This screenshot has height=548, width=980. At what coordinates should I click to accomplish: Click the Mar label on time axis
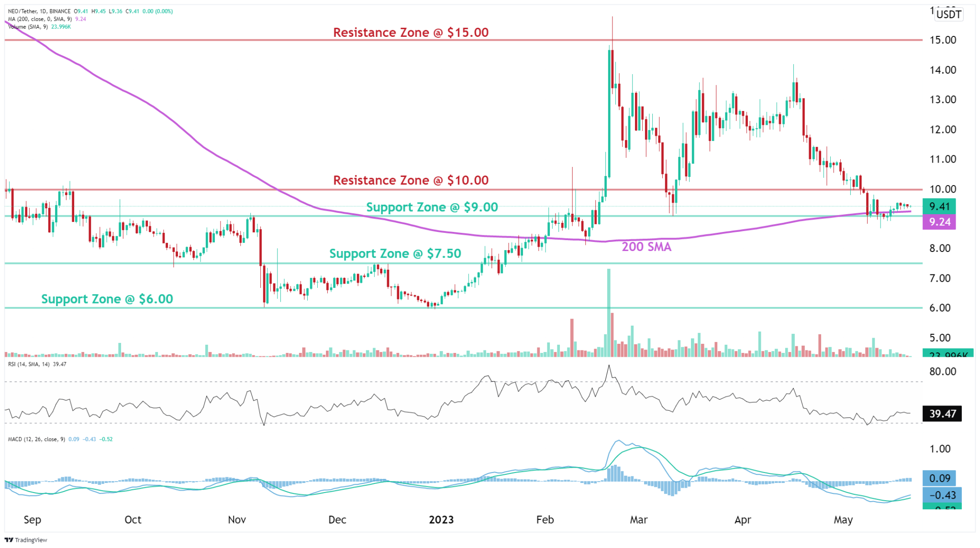[639, 520]
